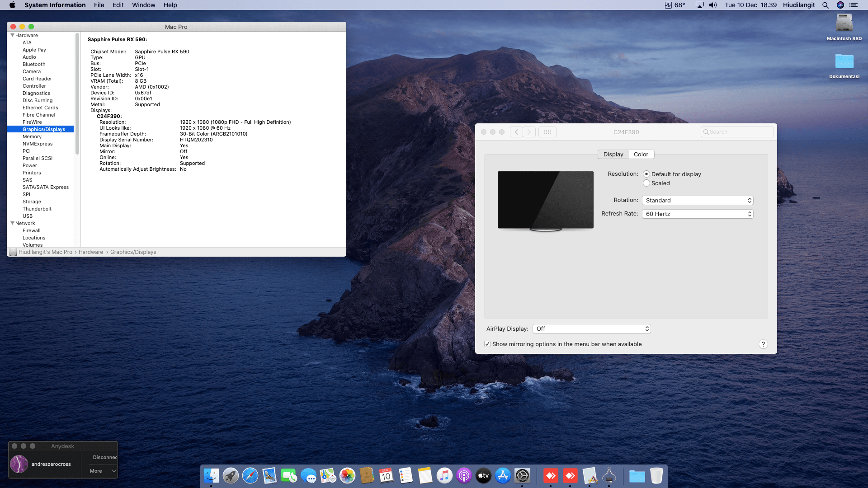Open Safari from the dock
Image resolution: width=868 pixels, height=488 pixels.
[250, 476]
